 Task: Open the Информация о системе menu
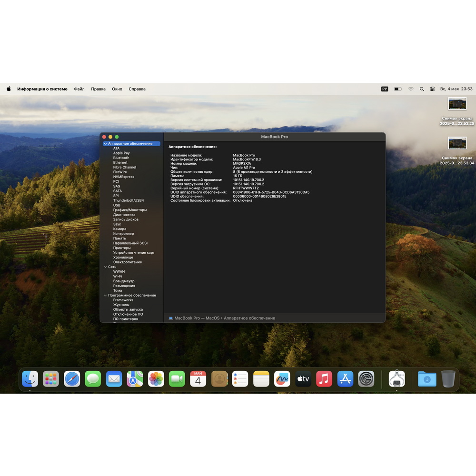click(x=42, y=89)
